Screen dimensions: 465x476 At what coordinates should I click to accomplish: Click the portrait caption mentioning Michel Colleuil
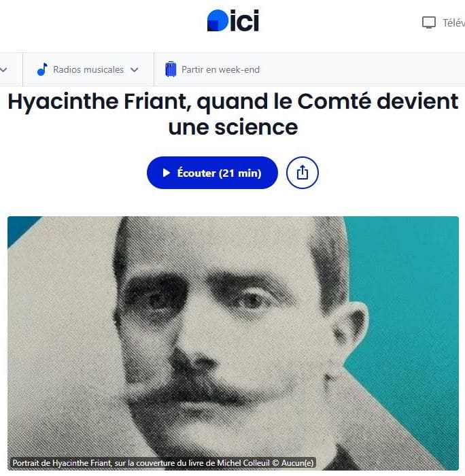[x=162, y=463]
